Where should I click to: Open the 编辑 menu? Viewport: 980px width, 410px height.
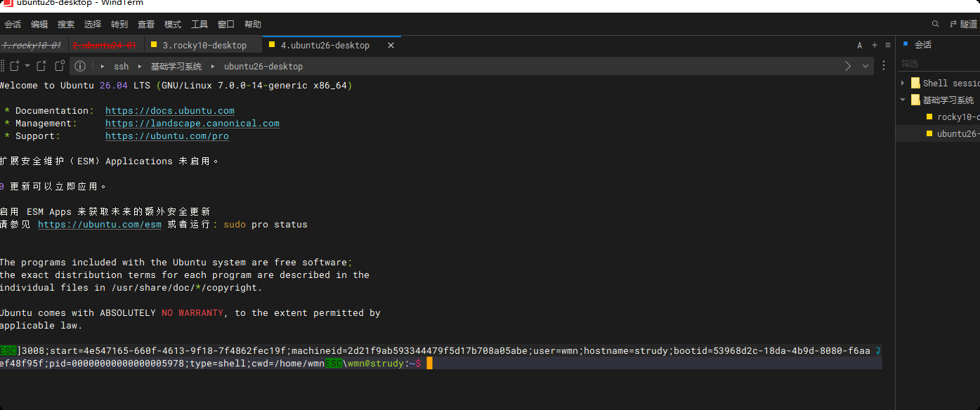click(39, 25)
